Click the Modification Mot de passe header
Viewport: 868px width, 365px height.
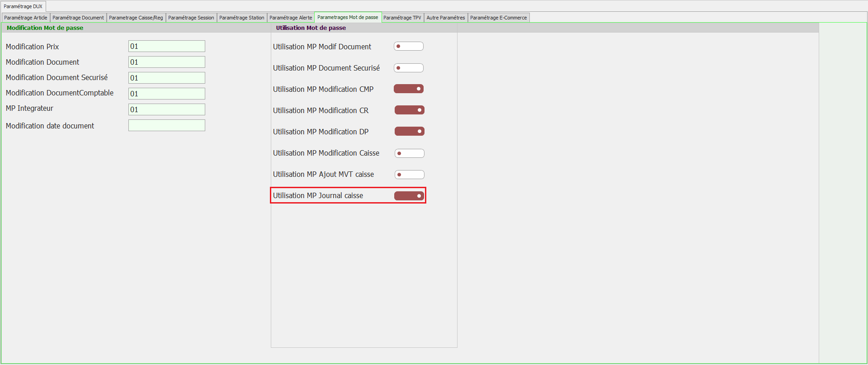point(45,28)
